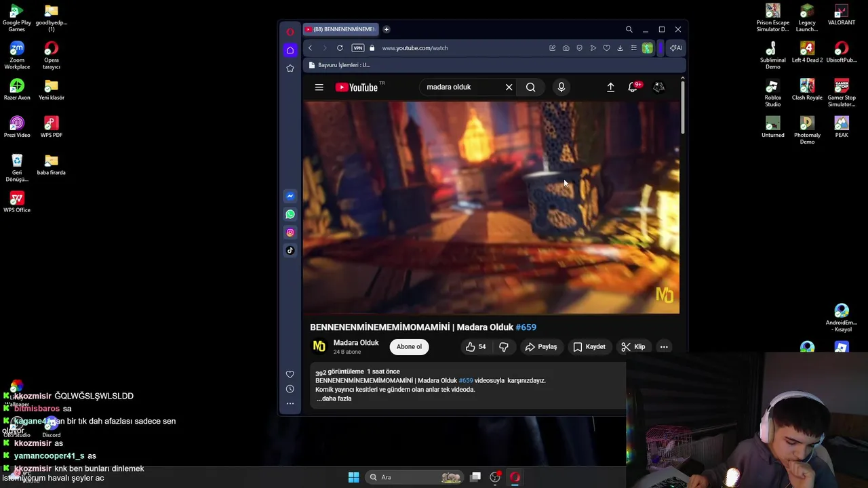Open bookmarks star in Opera sidebar
The height and width of the screenshot is (488, 868).
click(x=290, y=68)
